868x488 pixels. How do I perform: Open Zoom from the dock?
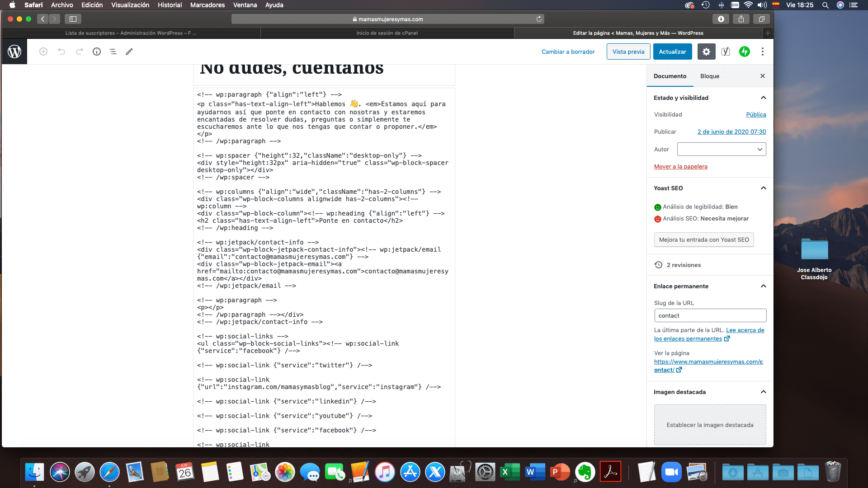click(x=671, y=472)
